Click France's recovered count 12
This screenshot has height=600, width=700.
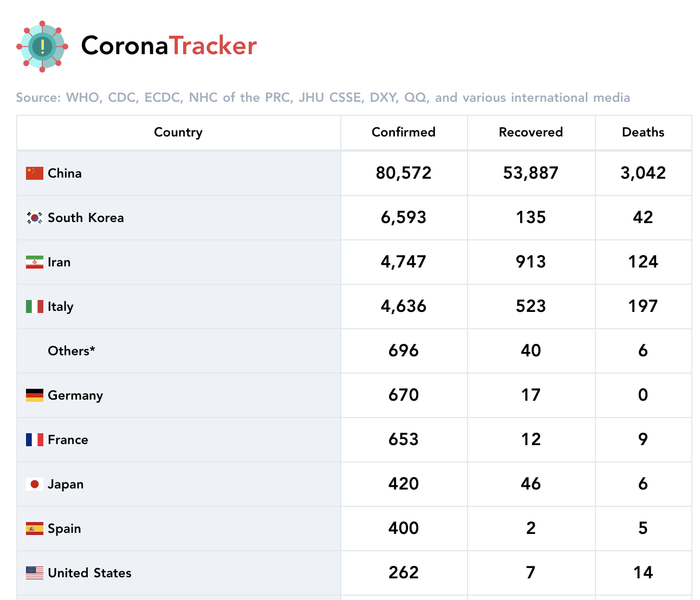click(x=531, y=440)
